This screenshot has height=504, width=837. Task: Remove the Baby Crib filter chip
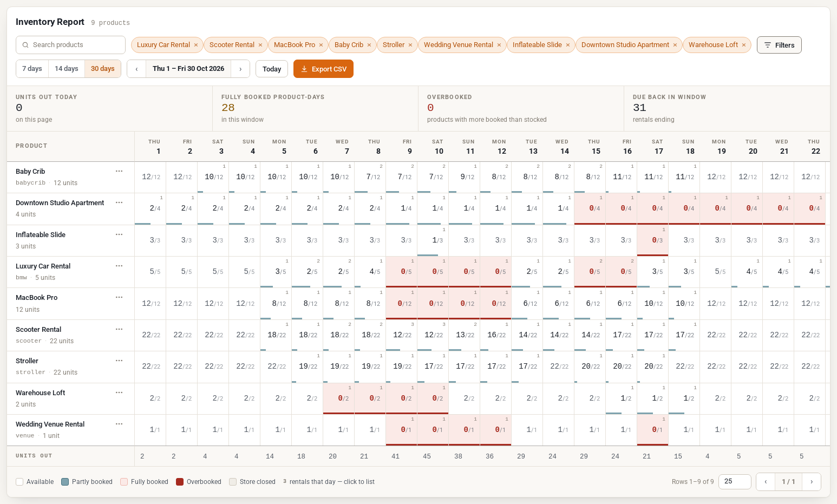pos(369,45)
